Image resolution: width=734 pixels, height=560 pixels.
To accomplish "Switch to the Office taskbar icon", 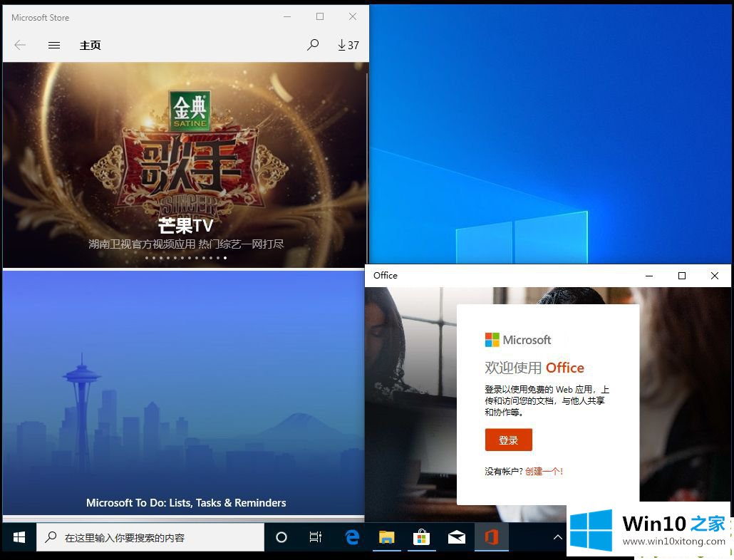I will coord(491,537).
